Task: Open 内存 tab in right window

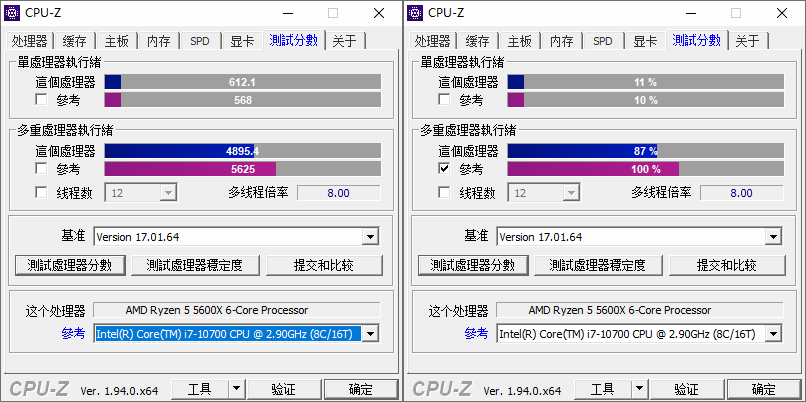Action: 561,41
